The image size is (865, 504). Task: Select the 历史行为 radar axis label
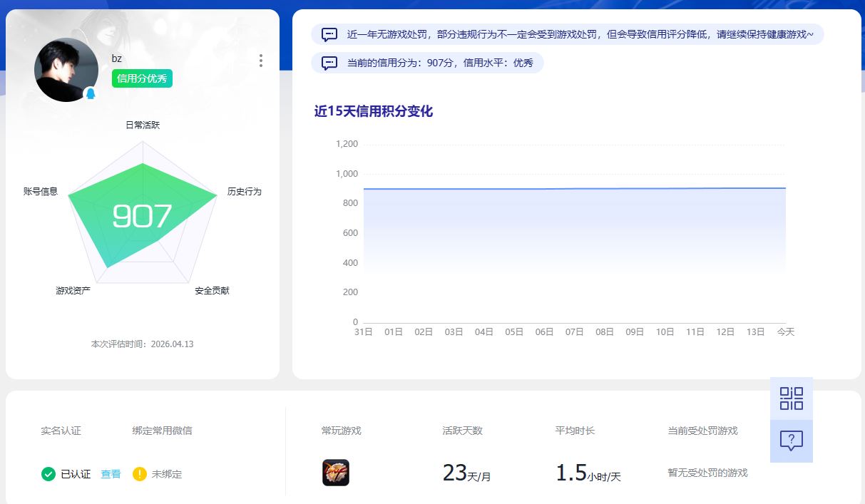(x=244, y=192)
